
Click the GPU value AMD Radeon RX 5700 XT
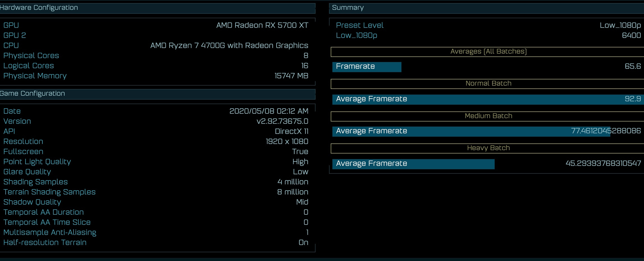click(262, 25)
